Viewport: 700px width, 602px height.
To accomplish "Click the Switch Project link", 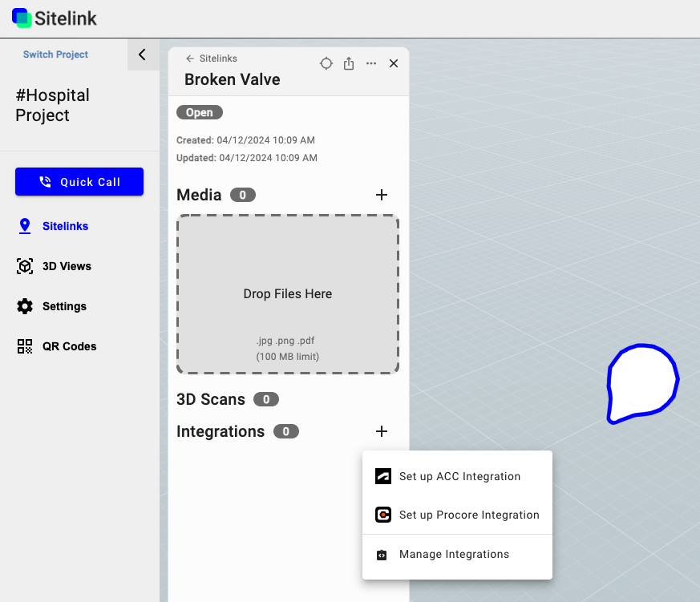I will [x=55, y=55].
